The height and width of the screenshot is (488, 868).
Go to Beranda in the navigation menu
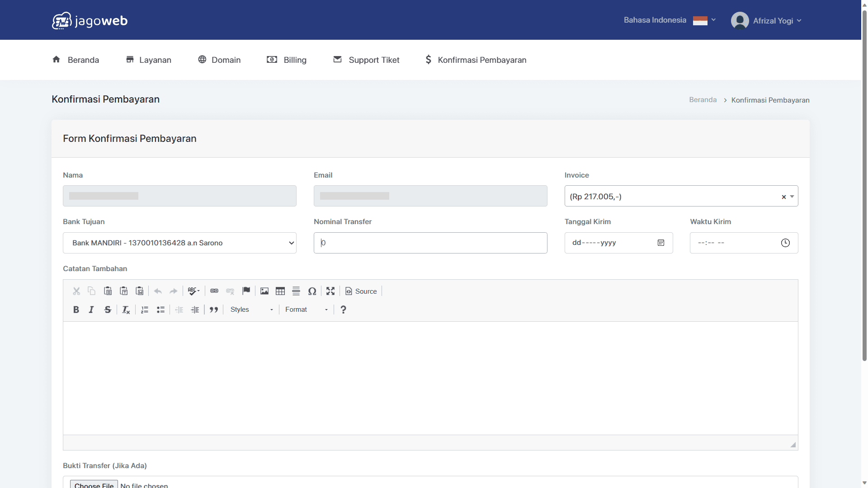[x=75, y=60]
